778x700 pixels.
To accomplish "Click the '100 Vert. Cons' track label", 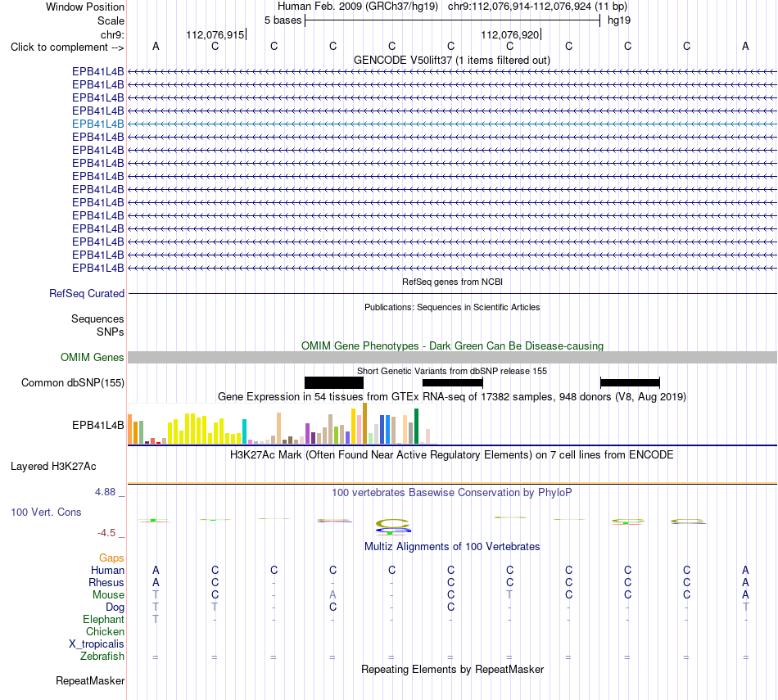I will (46, 512).
